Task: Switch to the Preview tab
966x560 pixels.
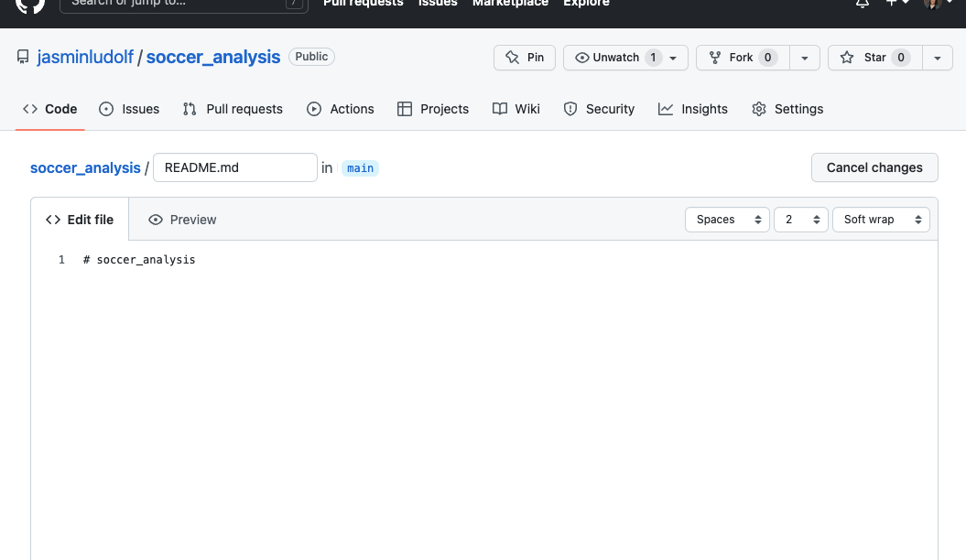Action: (182, 220)
